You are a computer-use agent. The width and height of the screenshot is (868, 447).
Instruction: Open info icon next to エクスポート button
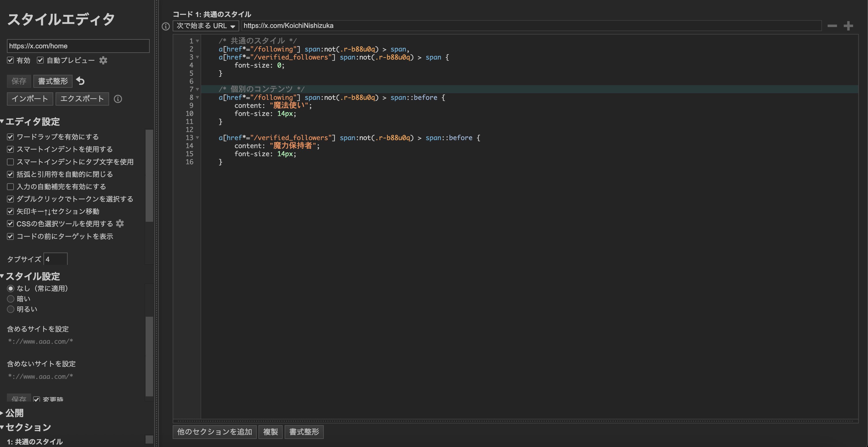[x=118, y=99]
